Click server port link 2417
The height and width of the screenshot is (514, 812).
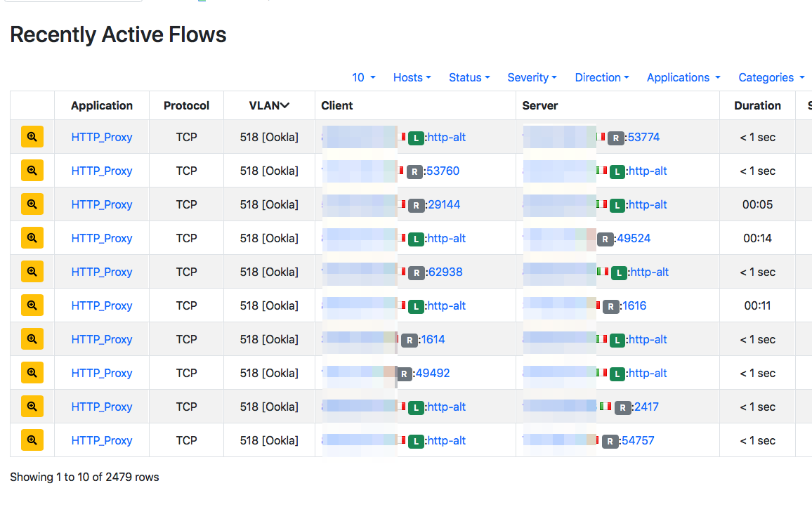point(646,407)
